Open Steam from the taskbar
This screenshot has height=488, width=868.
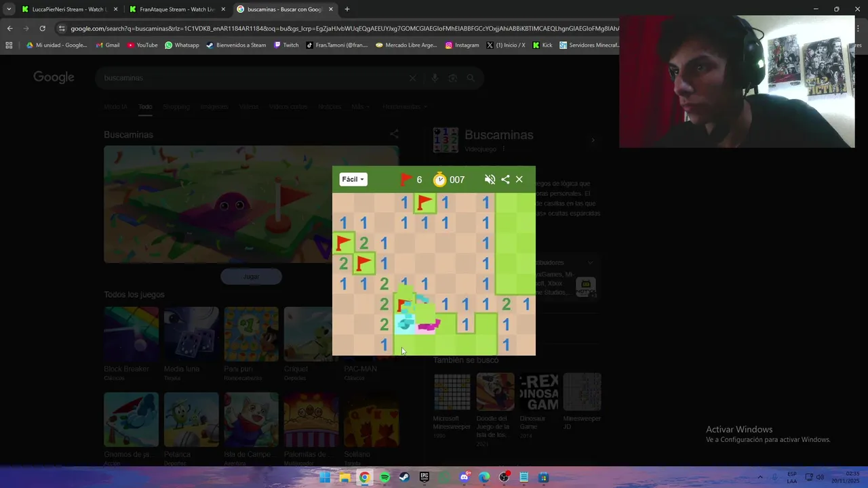404,477
